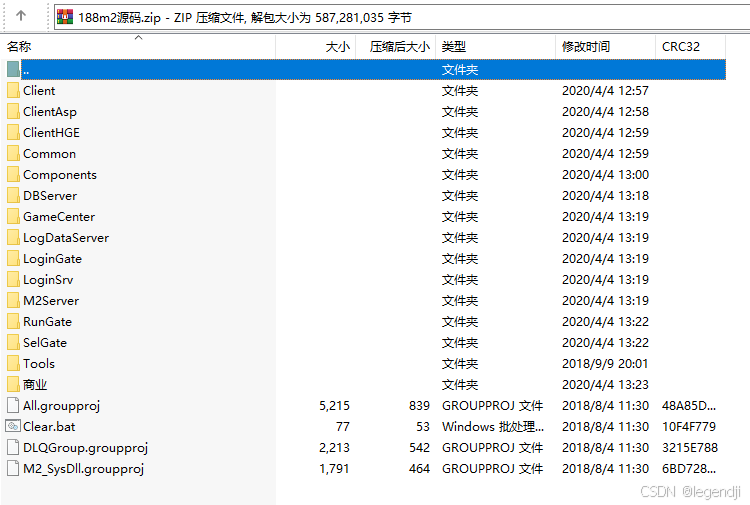
Task: Click the CRC32 value 3215E788
Action: pos(690,448)
